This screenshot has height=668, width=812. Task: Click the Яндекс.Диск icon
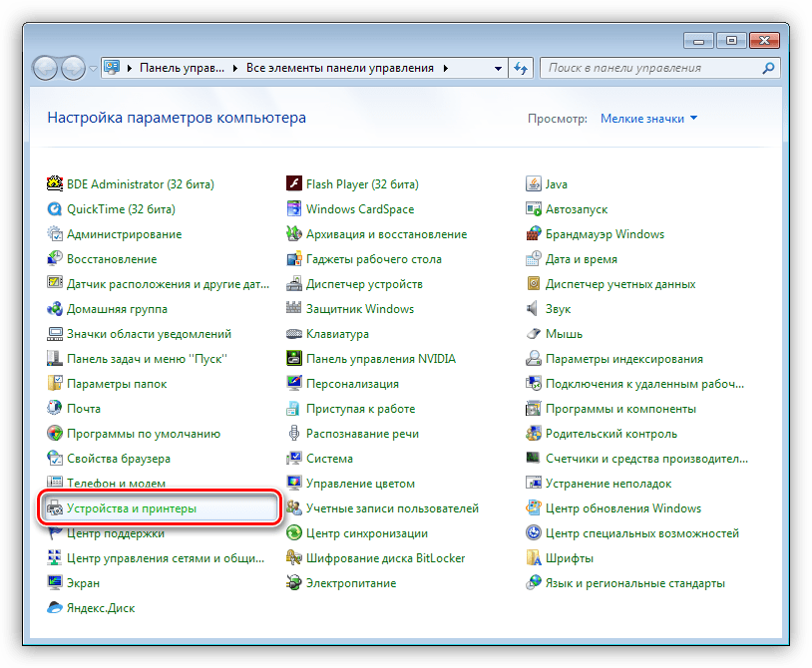(55, 608)
